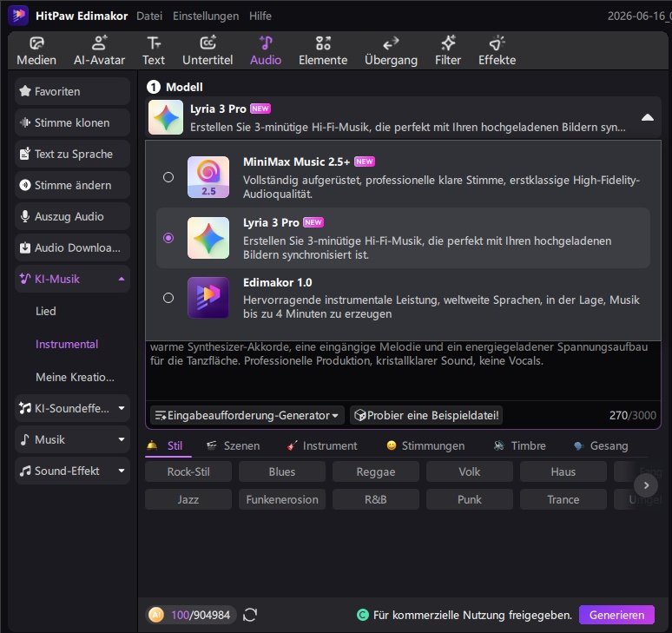Open Stimme ändern in the sidebar
This screenshot has width=672, height=633.
tap(72, 185)
